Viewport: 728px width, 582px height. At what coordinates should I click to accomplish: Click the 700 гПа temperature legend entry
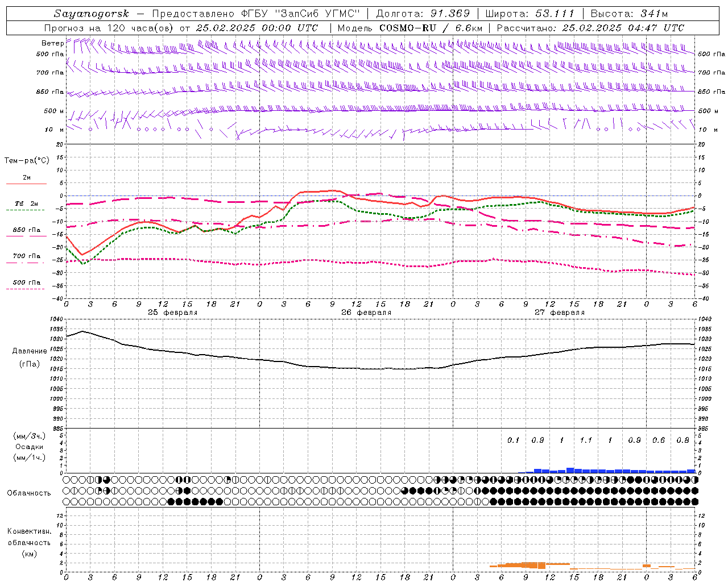tap(26, 256)
